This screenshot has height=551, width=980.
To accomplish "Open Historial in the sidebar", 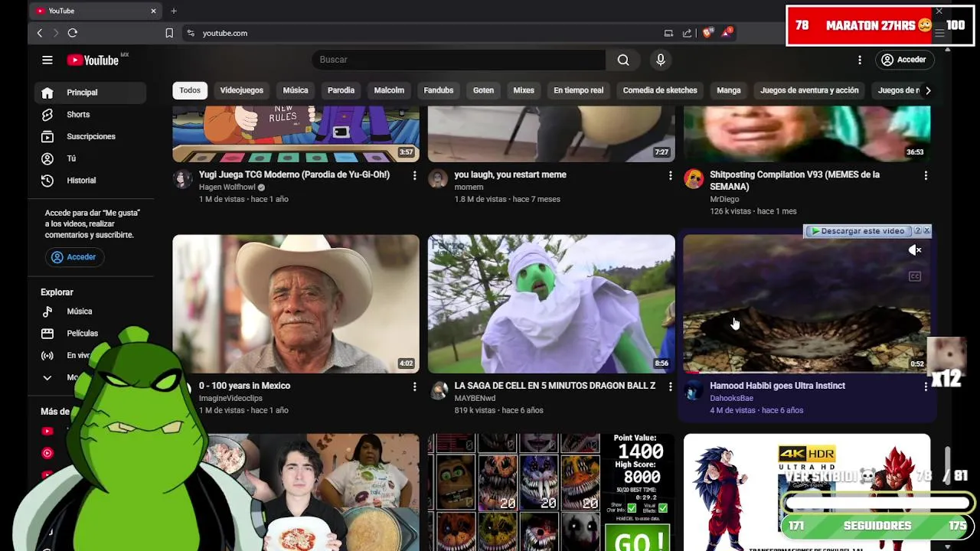I will [90, 181].
